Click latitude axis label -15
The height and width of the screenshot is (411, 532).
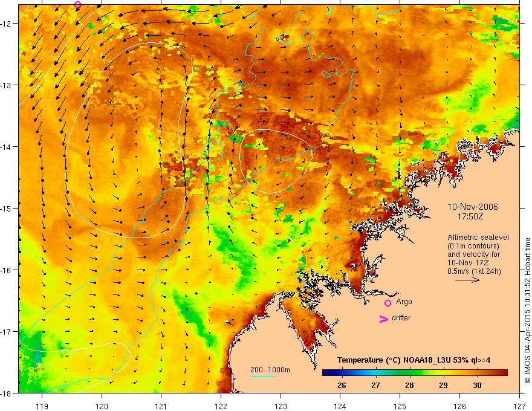(7, 208)
